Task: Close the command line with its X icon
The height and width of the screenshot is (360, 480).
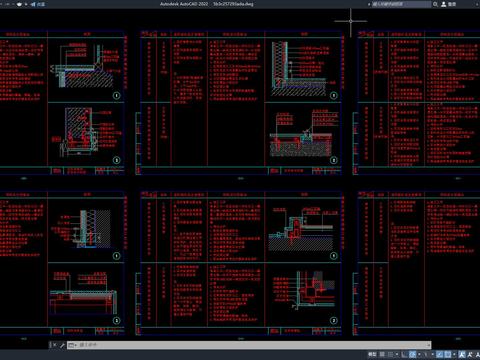Action: point(54,345)
